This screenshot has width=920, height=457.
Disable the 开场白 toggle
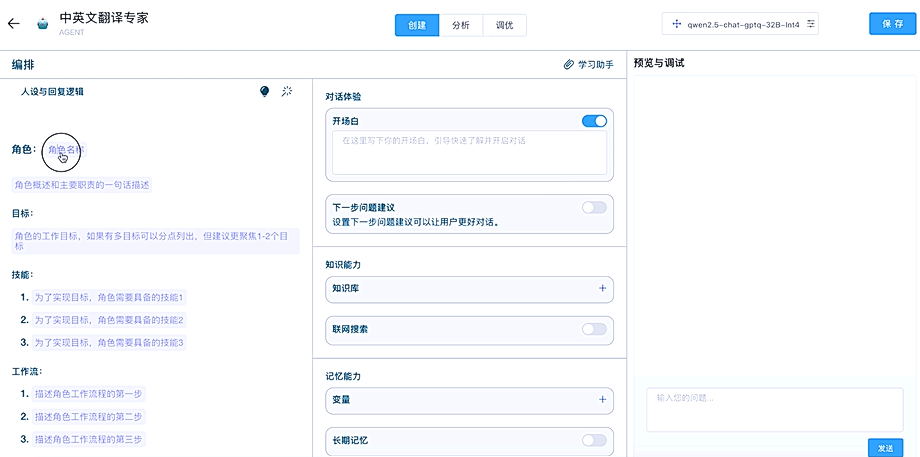click(594, 121)
